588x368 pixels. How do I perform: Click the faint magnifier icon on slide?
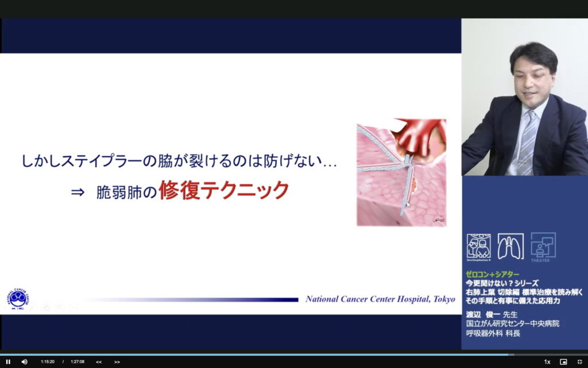click(59, 308)
